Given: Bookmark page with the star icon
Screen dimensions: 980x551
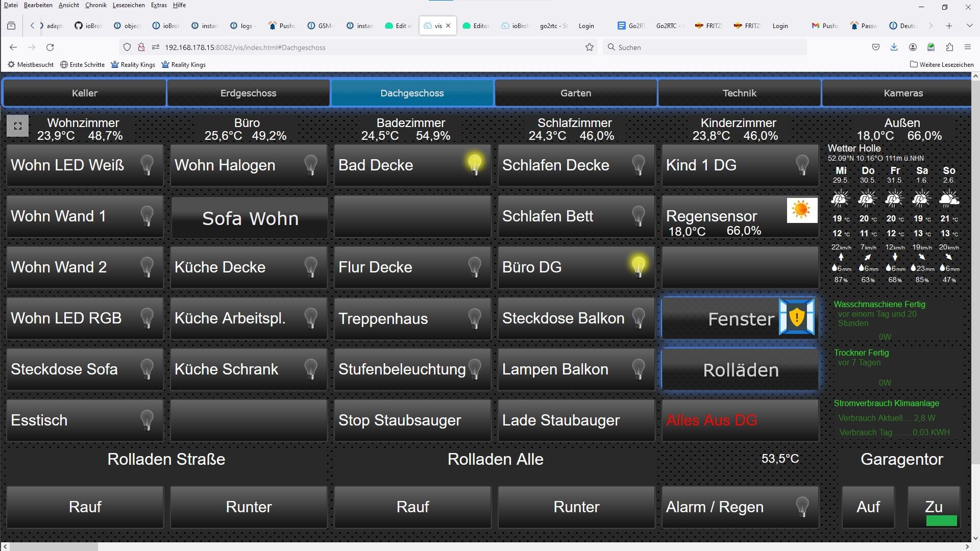Looking at the screenshot, I should tap(590, 47).
